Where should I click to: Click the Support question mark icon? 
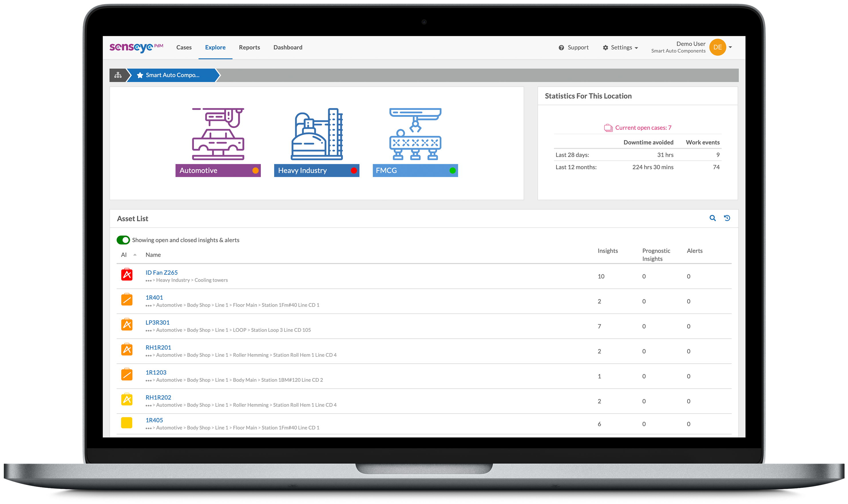tap(562, 47)
